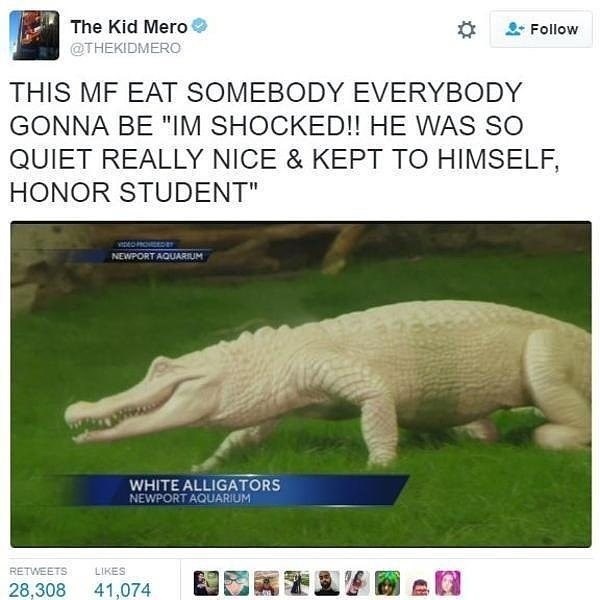Click the third liker avatar with sunset background
The image size is (600, 600).
[x=267, y=583]
